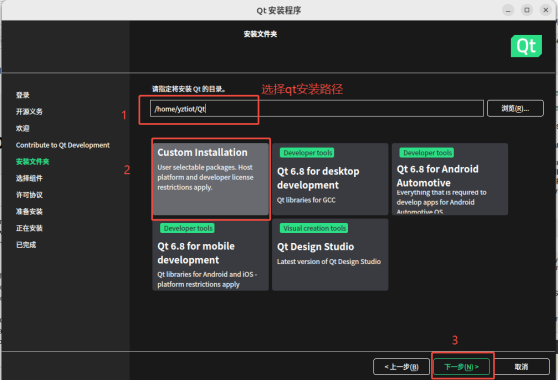This screenshot has width=559, height=380.
Task: Click the 准备安装 step in sidebar
Action: click(x=29, y=211)
